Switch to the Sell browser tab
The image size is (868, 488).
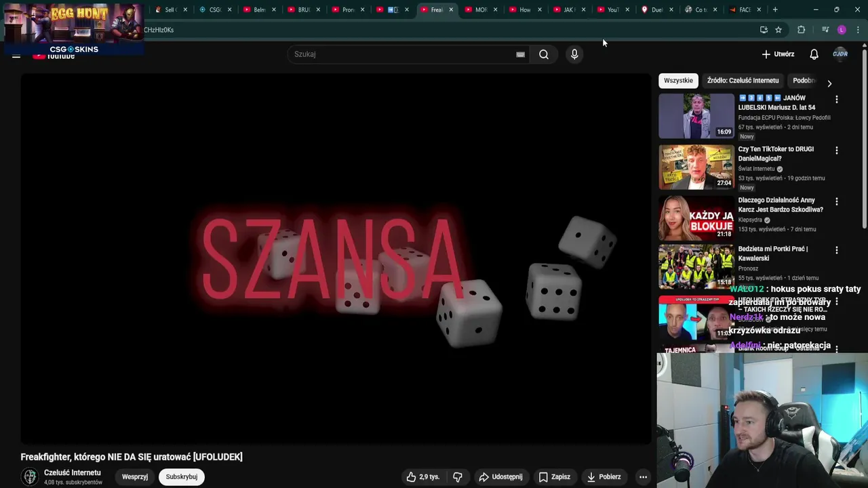(x=170, y=9)
